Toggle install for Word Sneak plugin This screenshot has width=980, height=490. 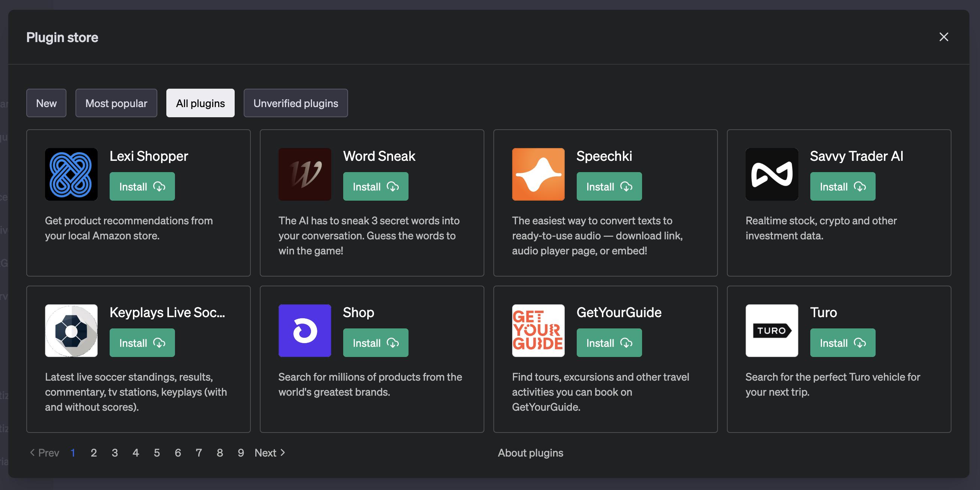click(x=375, y=186)
